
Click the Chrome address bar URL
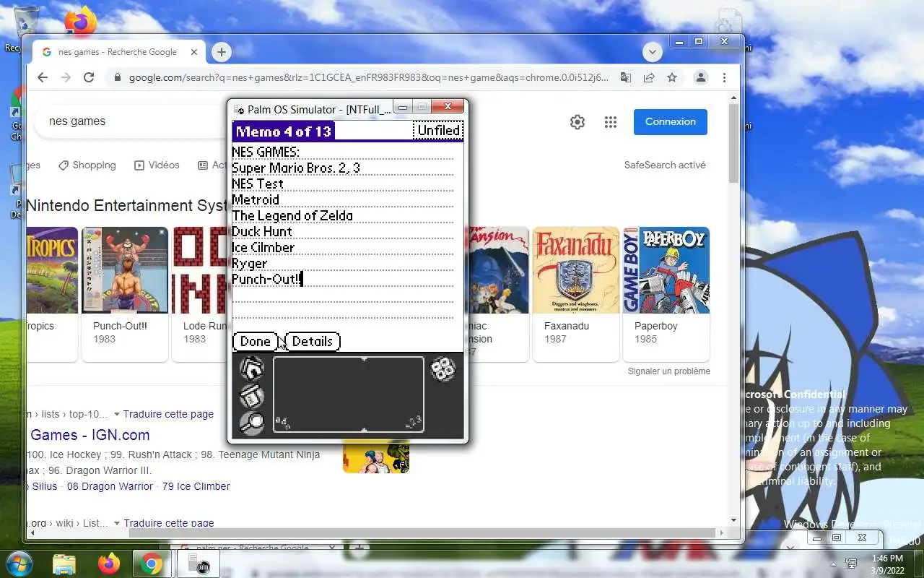tap(368, 77)
